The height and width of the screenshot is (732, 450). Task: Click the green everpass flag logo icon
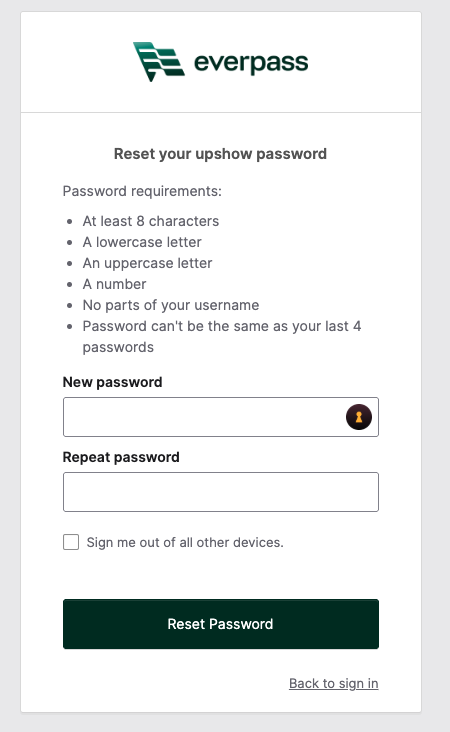click(159, 62)
